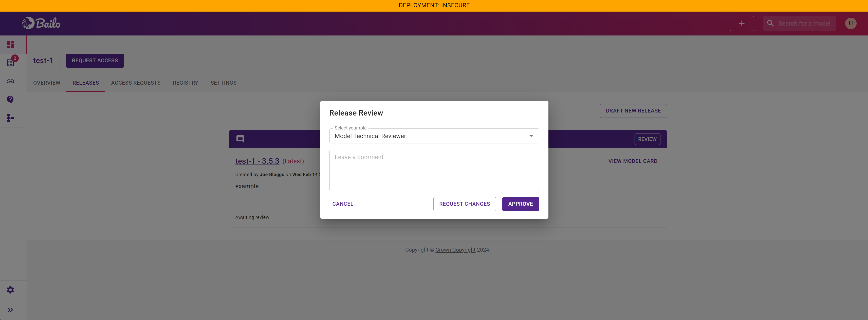This screenshot has width=868, height=320.
Task: Click the schema tree icon in the sidebar
Action: click(10, 118)
